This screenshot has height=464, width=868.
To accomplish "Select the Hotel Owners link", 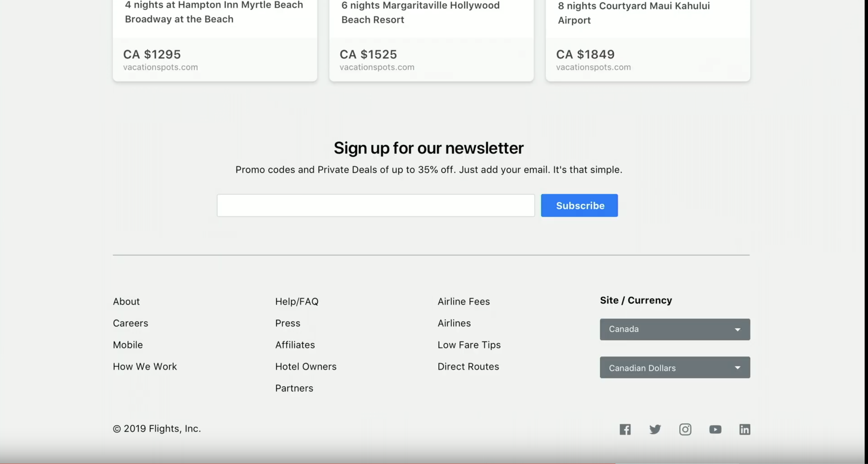I will point(306,367).
